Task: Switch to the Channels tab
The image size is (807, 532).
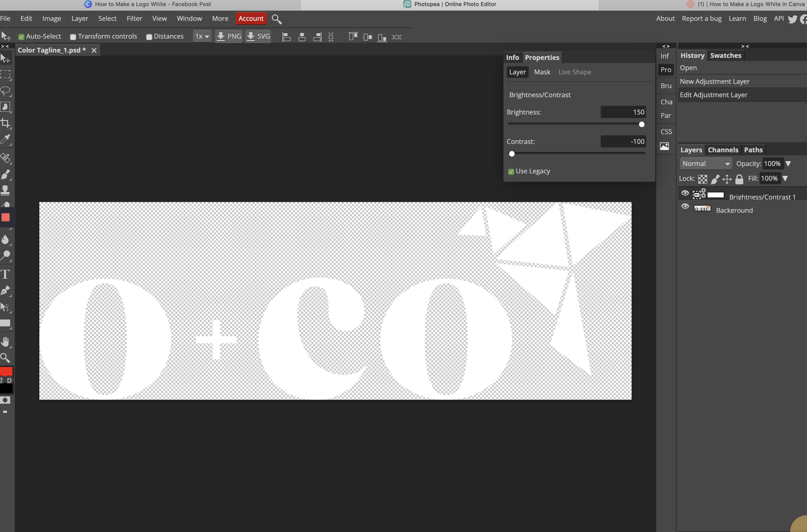Action: click(x=722, y=150)
